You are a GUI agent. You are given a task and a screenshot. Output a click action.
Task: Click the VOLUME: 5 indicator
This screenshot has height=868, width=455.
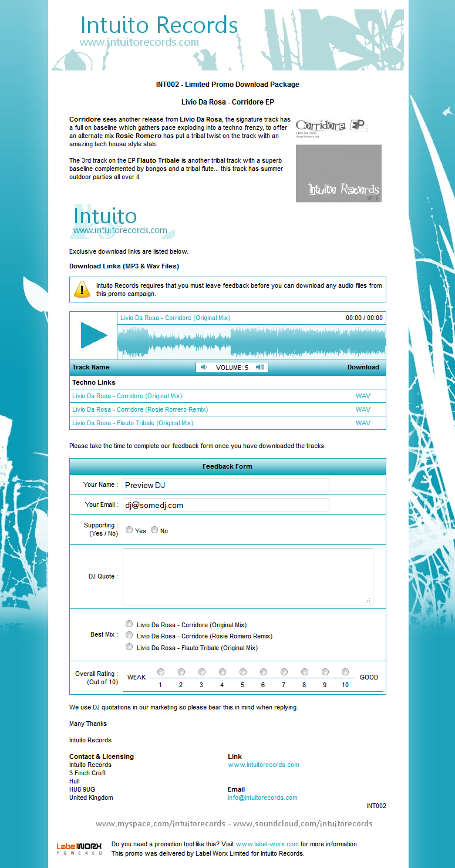point(232,368)
